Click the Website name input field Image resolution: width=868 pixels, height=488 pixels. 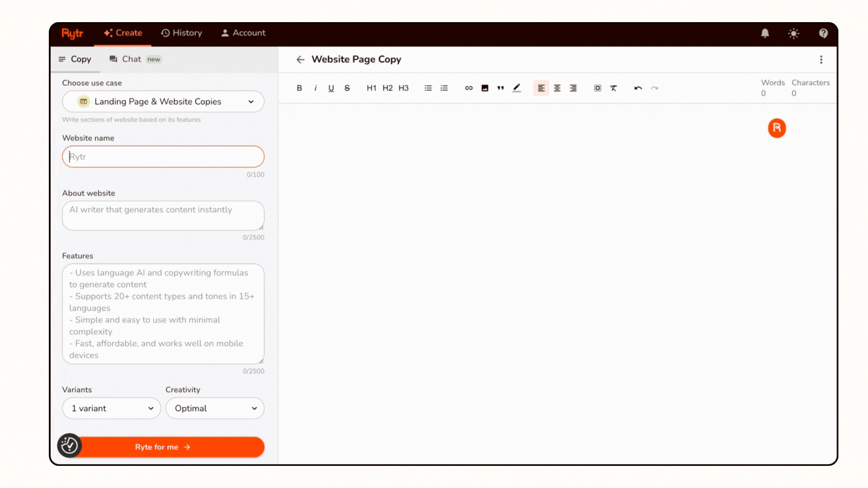(x=163, y=156)
